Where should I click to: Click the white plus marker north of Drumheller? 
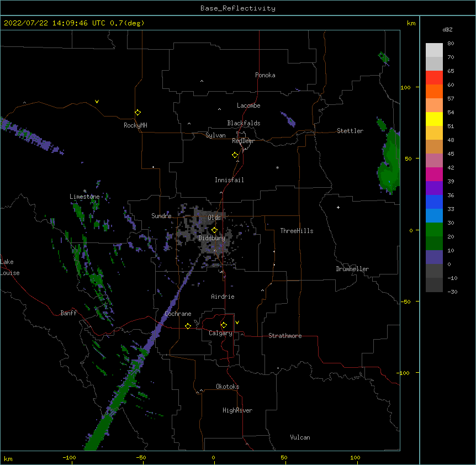point(338,207)
